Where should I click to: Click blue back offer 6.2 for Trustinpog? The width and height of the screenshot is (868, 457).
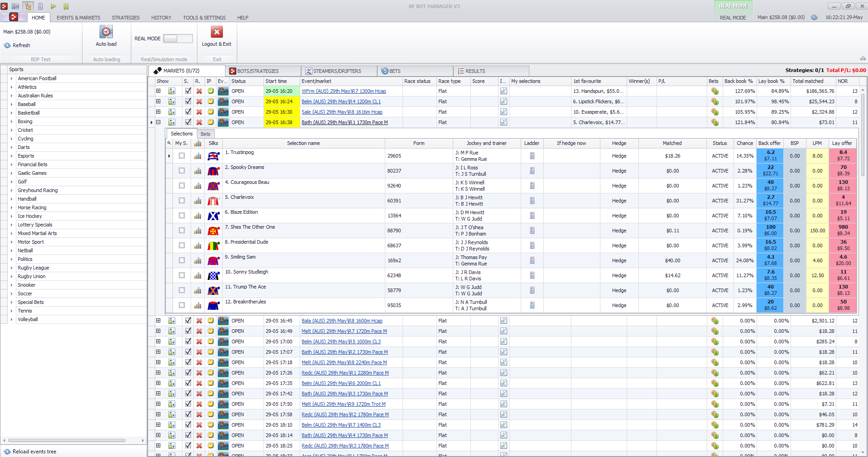[x=770, y=156]
